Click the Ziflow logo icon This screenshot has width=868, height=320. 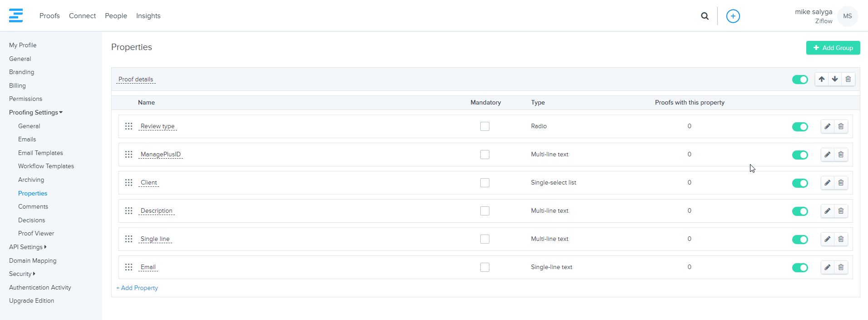point(16,15)
